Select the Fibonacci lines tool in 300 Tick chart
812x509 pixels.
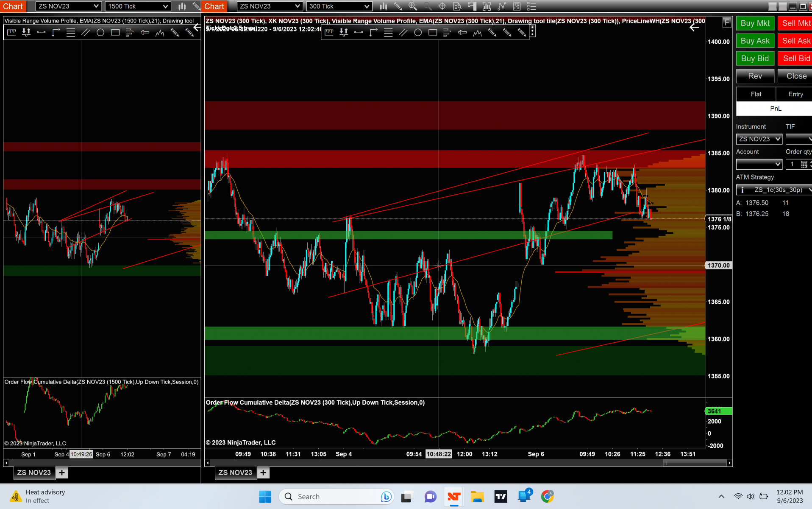[x=388, y=32]
